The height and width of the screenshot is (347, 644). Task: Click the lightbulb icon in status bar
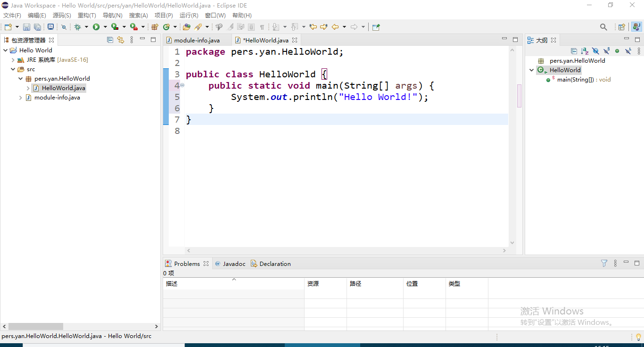click(638, 337)
